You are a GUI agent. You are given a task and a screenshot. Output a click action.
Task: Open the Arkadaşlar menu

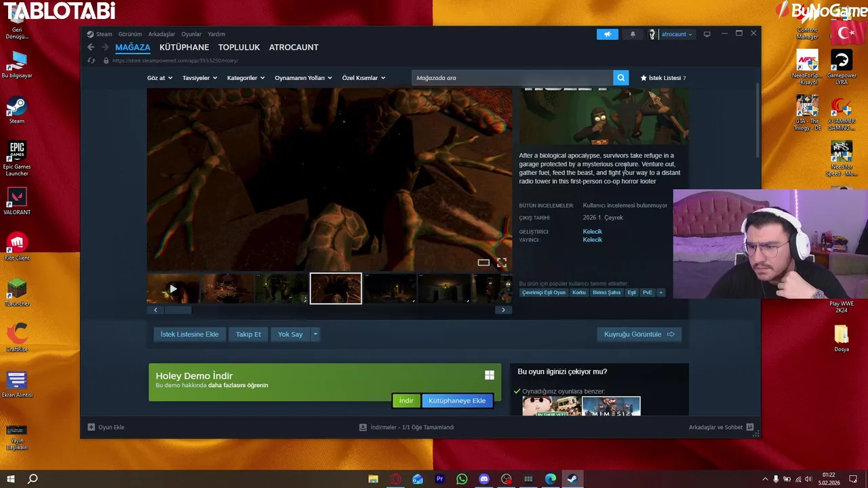[161, 34]
